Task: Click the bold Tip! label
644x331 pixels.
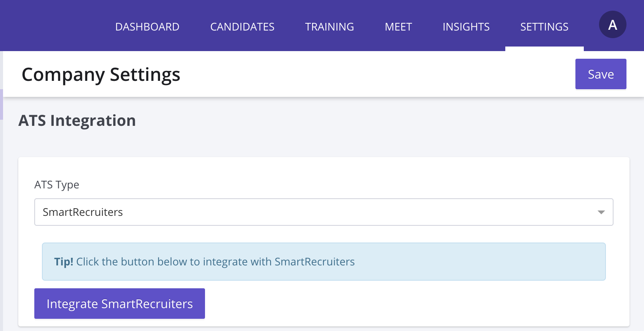Action: pos(63,262)
